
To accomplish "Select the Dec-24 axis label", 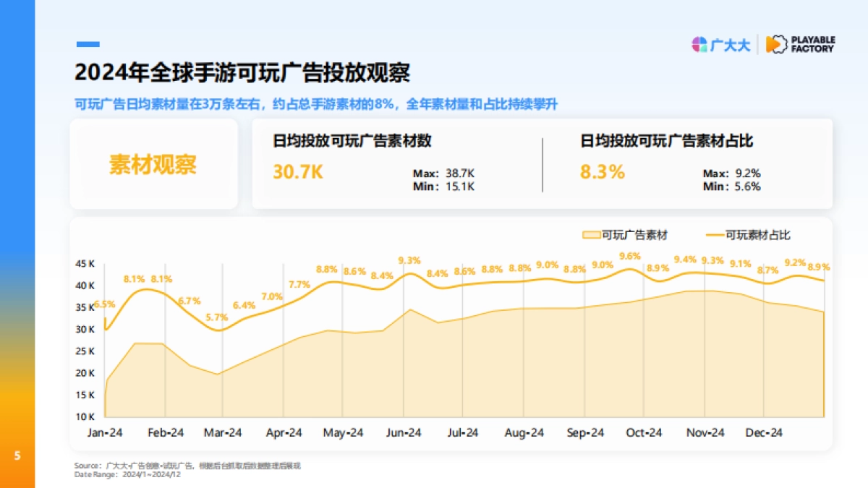I will pyautogui.click(x=765, y=432).
